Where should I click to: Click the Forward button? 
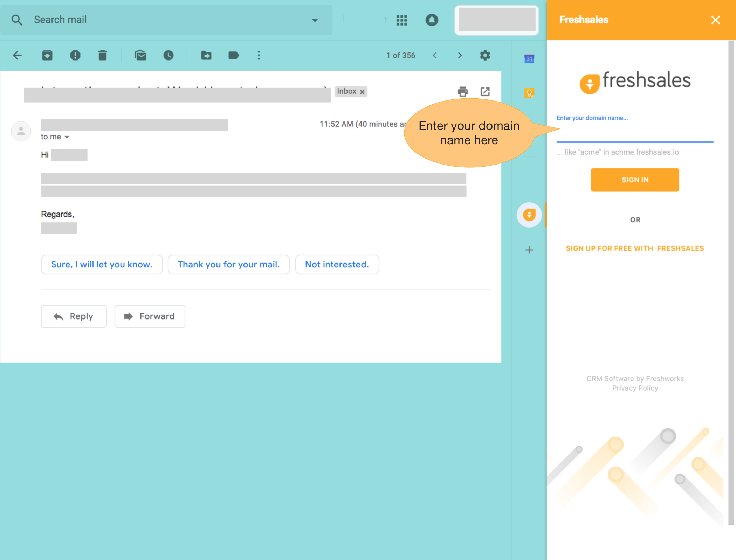tap(150, 316)
